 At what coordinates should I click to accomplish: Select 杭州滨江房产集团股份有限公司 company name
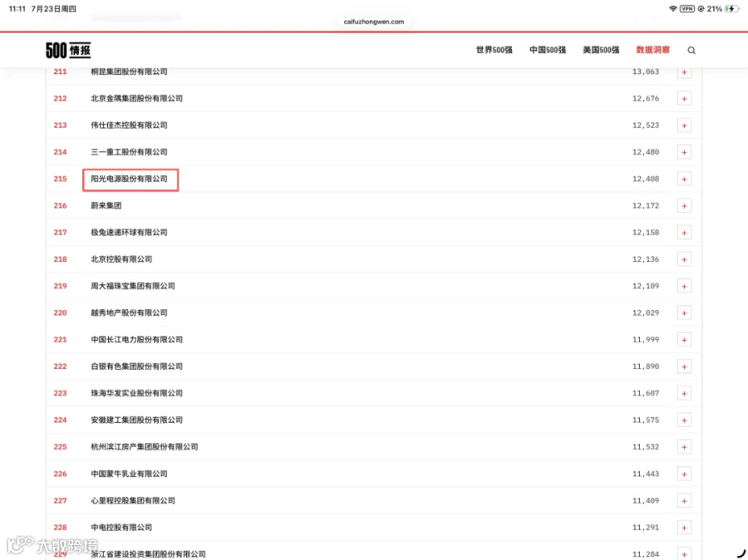144,446
